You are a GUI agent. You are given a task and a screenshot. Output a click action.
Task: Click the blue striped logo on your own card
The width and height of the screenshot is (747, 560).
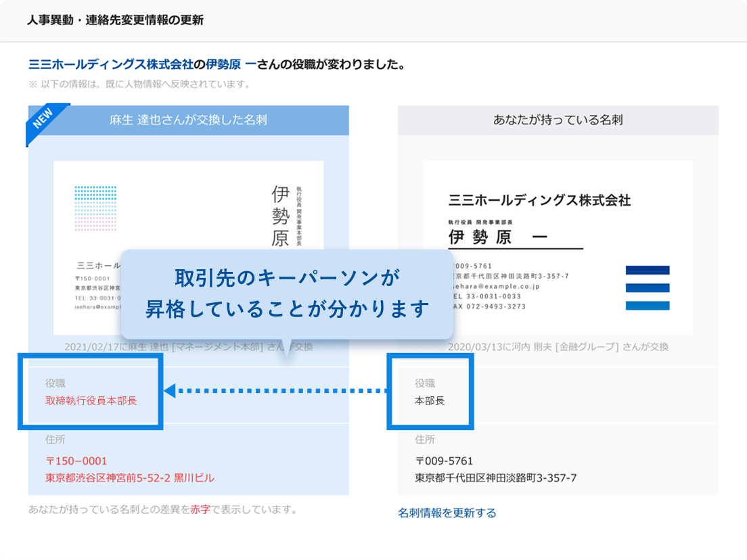pyautogui.click(x=648, y=288)
